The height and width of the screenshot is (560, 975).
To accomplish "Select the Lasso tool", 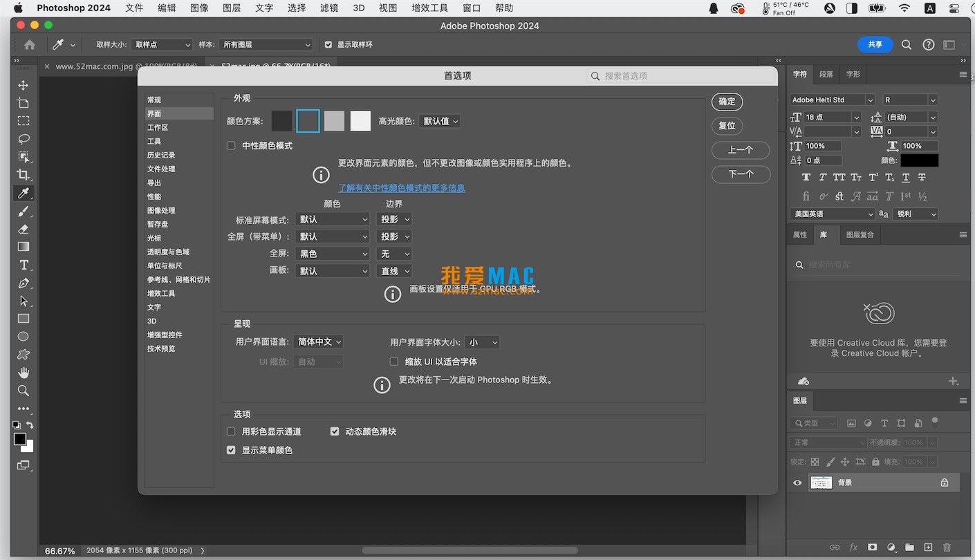I will [x=24, y=140].
